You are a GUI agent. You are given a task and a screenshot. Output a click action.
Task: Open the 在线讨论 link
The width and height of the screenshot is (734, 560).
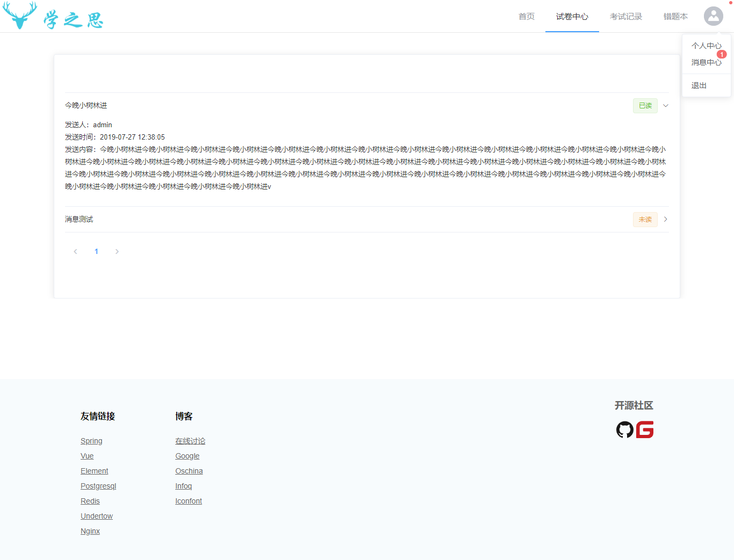[190, 441]
